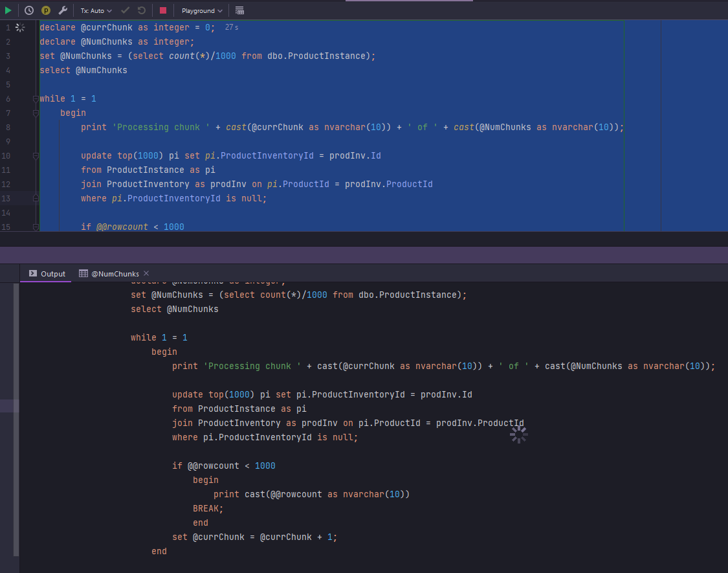Click the in-editor results table icon
Screen dimensions: 728x573
click(x=239, y=11)
